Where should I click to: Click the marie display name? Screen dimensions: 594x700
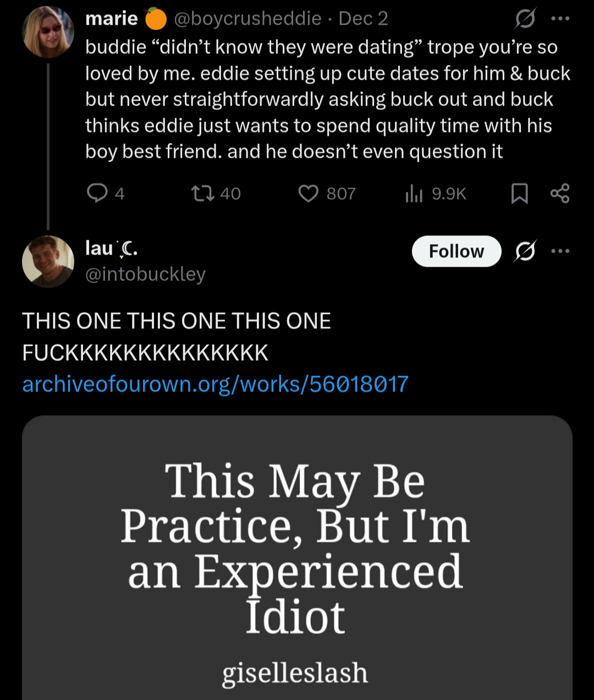(x=112, y=19)
